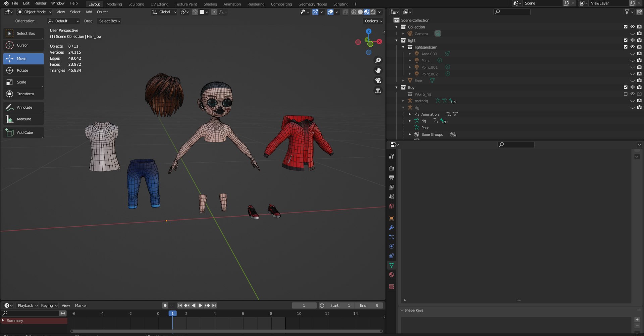Toggle auto keying record button

click(x=165, y=305)
